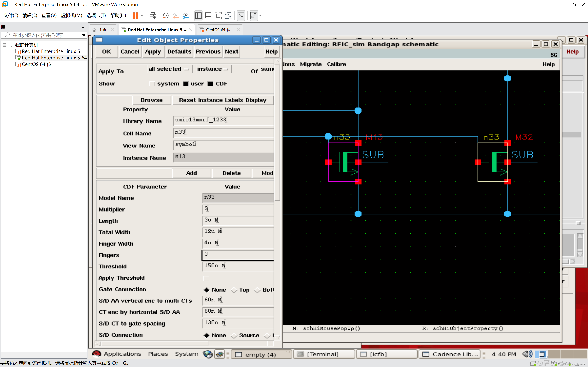Open the snapshot manager wrench-clock icon
The height and width of the screenshot is (367, 588).
(x=186, y=15)
